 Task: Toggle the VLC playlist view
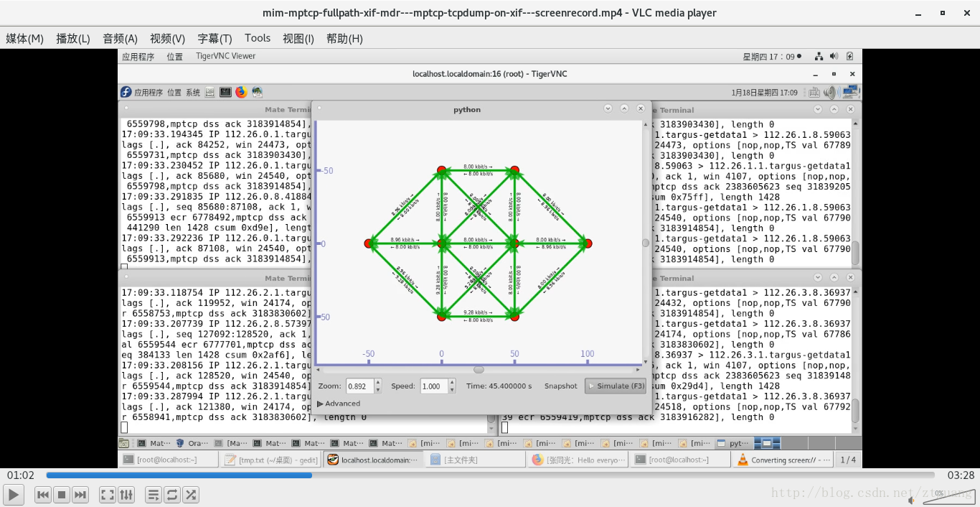pos(154,494)
